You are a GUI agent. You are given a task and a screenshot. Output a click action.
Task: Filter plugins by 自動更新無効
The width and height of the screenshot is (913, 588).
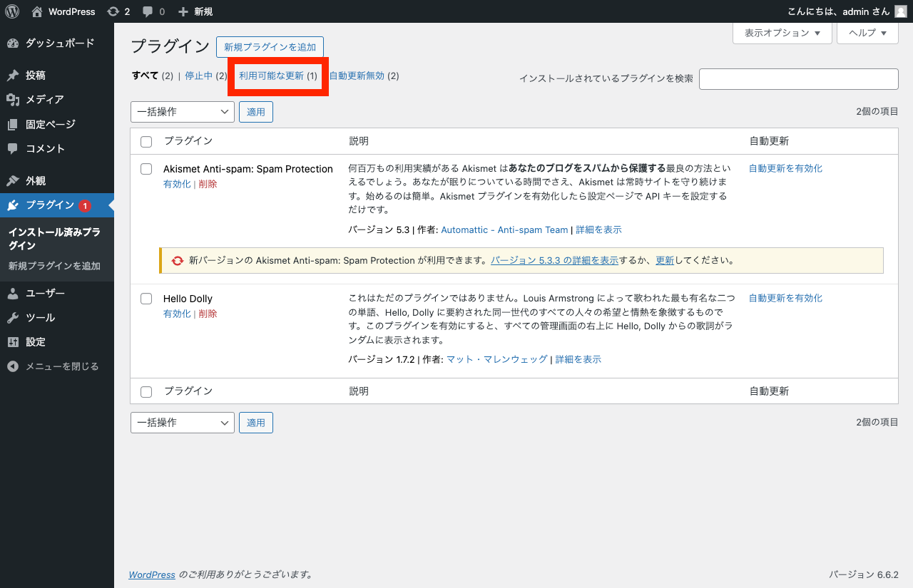click(357, 76)
